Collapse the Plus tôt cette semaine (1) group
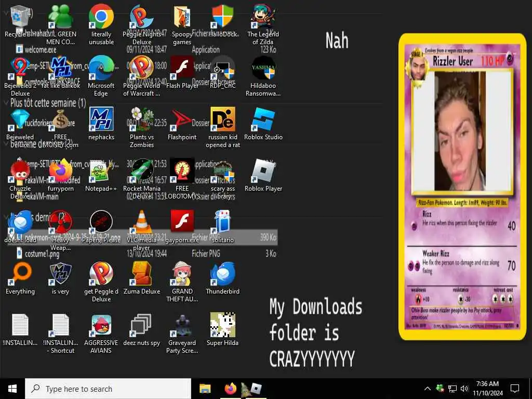Viewport: 532px width, 399px height. (6, 102)
